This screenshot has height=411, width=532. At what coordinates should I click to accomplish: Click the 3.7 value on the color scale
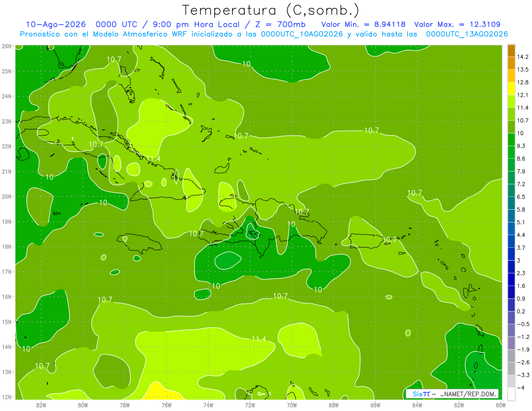click(522, 247)
